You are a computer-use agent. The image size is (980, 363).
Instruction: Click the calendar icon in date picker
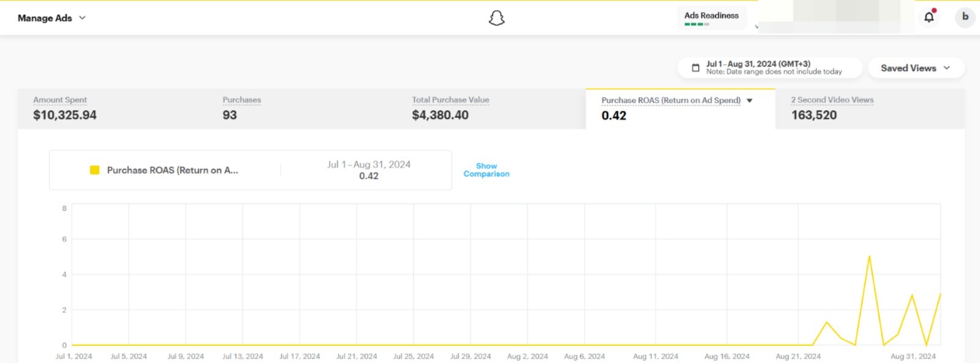(695, 68)
